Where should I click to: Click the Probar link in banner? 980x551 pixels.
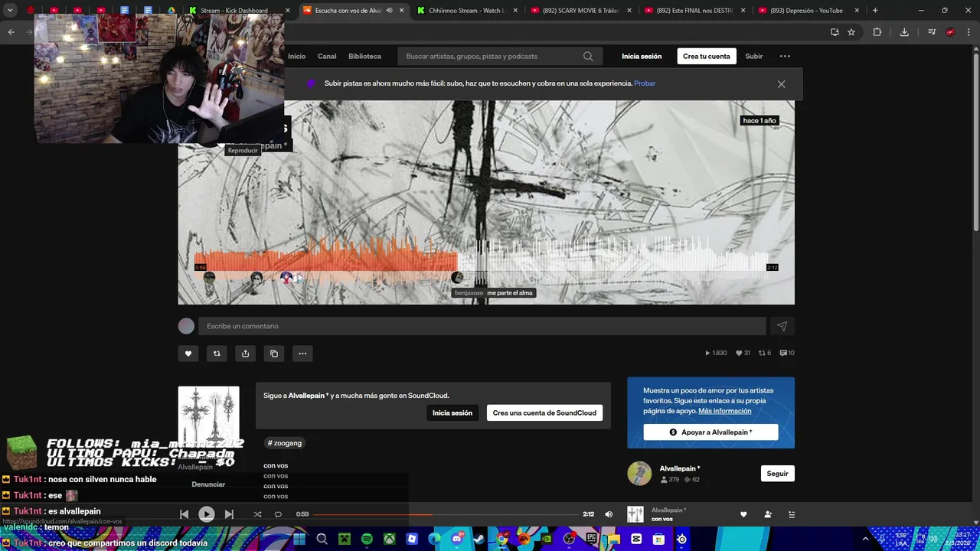click(x=645, y=83)
